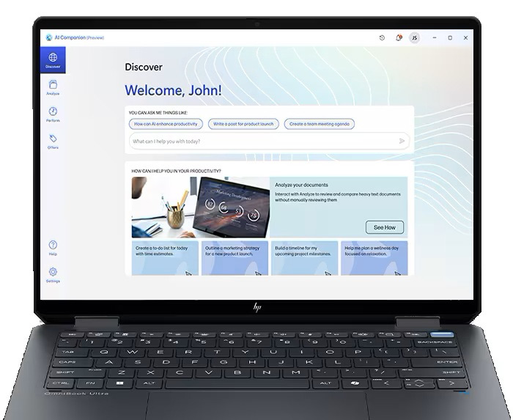513x420 pixels.
Task: Open the Analyze section icon
Action: point(53,84)
